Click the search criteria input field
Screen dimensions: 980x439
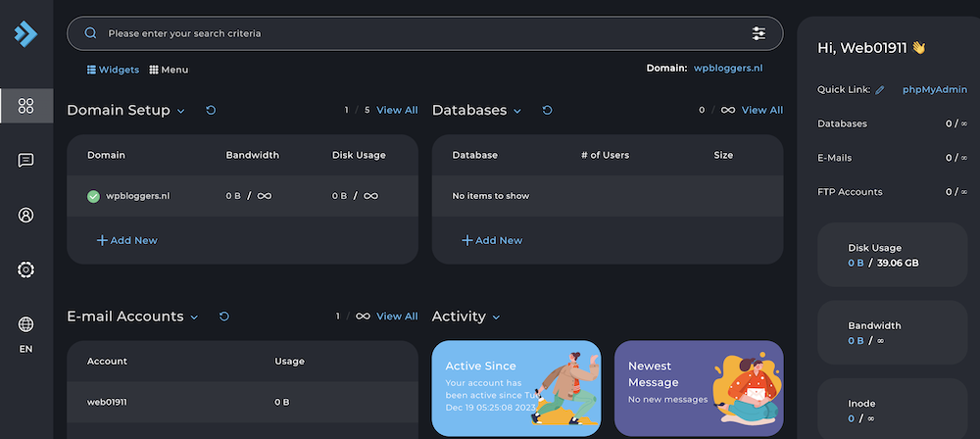point(412,33)
